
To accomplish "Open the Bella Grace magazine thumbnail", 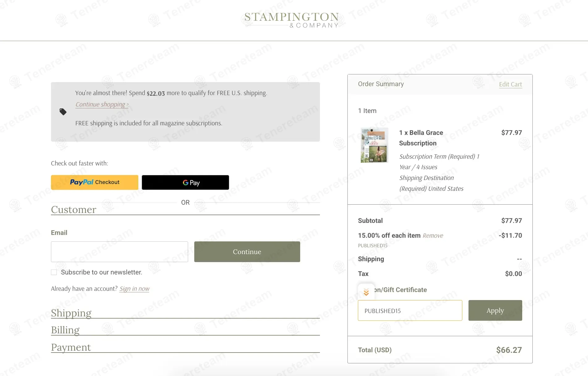I will pyautogui.click(x=374, y=145).
